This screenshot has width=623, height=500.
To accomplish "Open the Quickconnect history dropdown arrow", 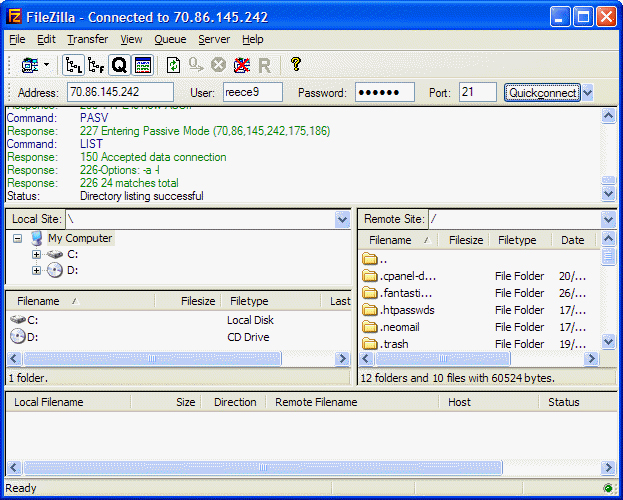I will click(587, 93).
